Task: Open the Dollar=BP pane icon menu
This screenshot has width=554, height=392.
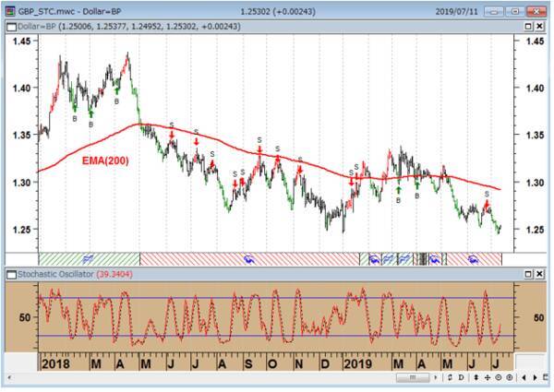Action: pyautogui.click(x=10, y=27)
